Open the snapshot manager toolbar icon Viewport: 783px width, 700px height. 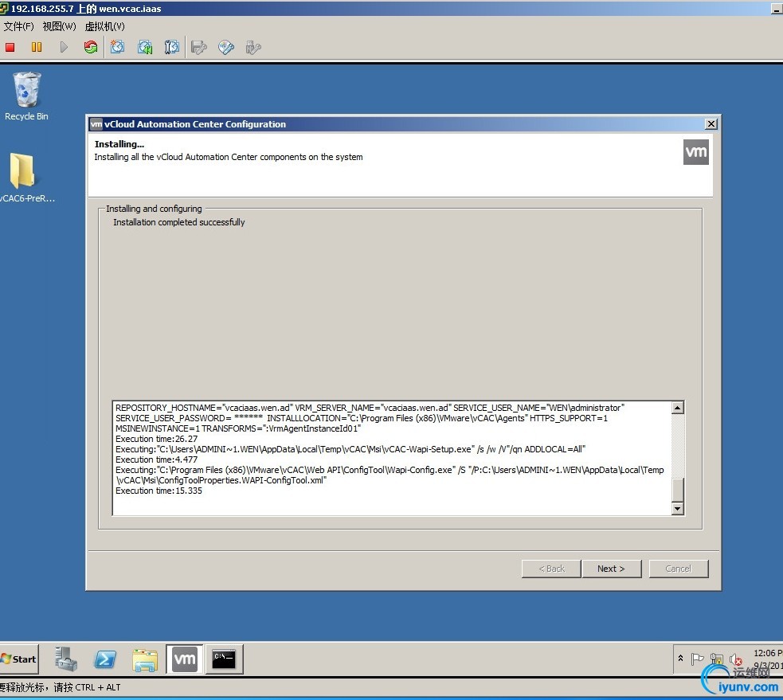[x=172, y=48]
